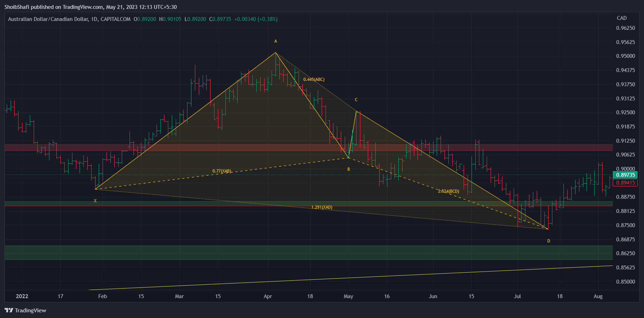This screenshot has width=644, height=318.
Task: Click the CAD currency label on price axis
Action: pyautogui.click(x=622, y=18)
